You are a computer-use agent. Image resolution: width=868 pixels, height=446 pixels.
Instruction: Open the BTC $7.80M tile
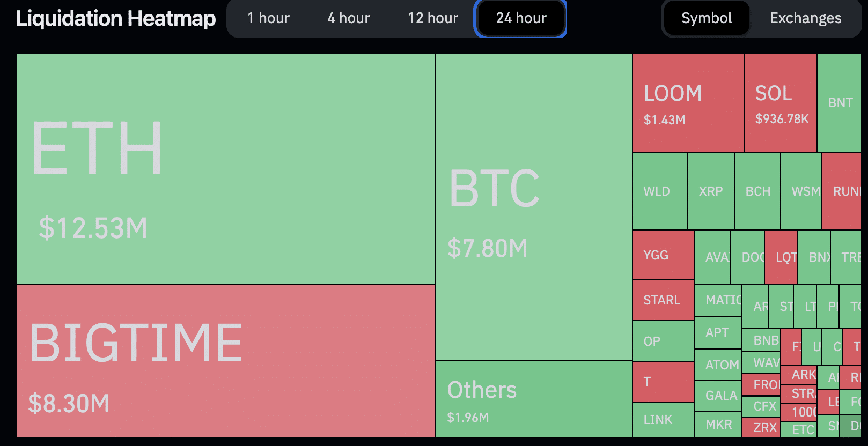(534, 206)
